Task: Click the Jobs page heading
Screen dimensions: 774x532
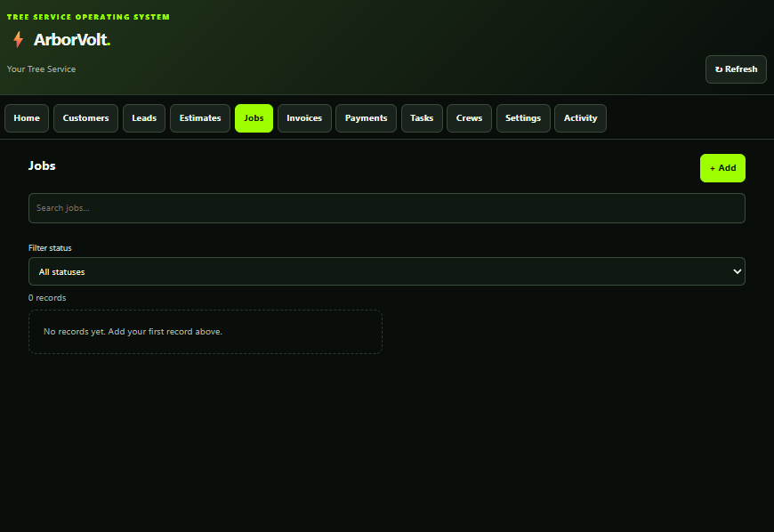Action: [42, 165]
